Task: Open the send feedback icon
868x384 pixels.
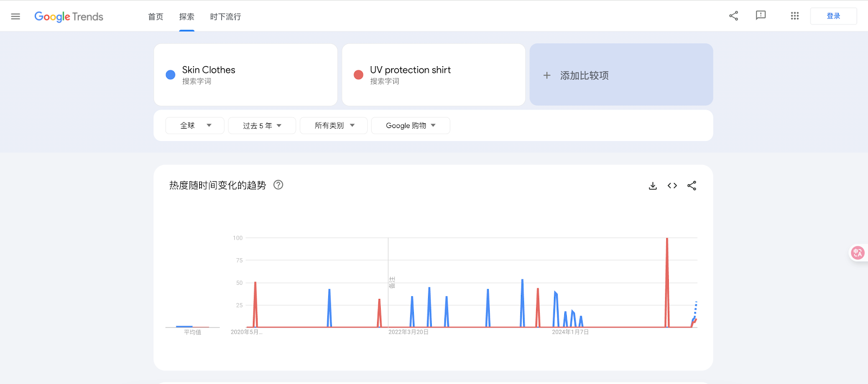Action: click(761, 16)
